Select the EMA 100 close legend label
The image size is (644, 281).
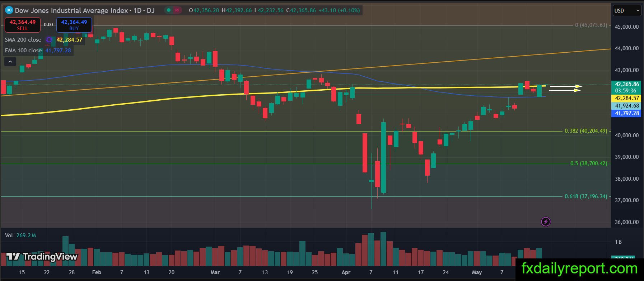(x=23, y=51)
